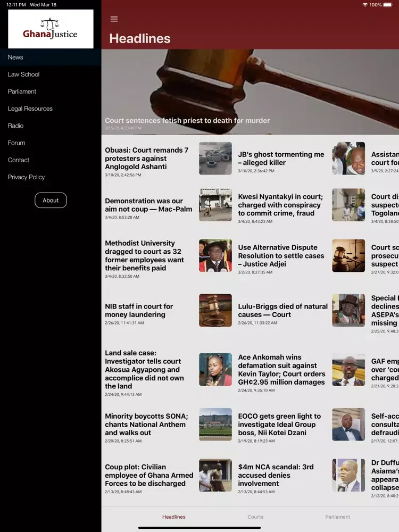This screenshot has height=532, width=399.
Task: Open Privacy Policy page
Action: pyautogui.click(x=51, y=177)
